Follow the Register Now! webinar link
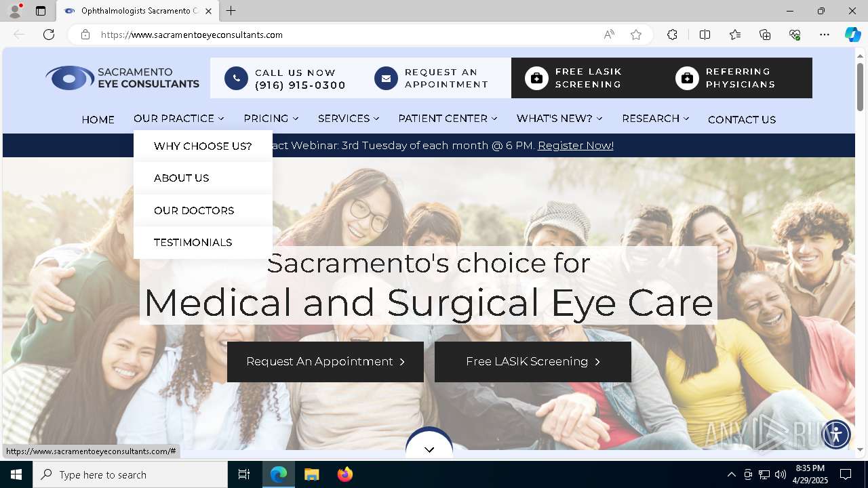The height and width of the screenshot is (488, 868). pyautogui.click(x=576, y=146)
